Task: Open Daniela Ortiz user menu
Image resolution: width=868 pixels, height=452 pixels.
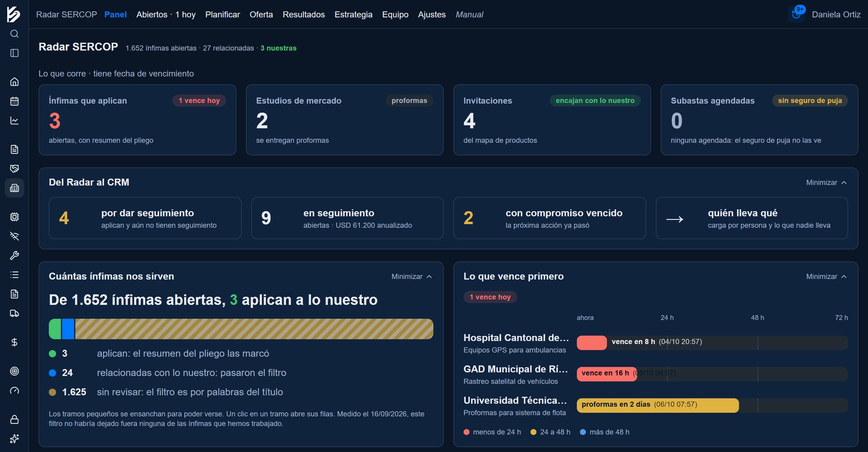Action: coord(836,14)
